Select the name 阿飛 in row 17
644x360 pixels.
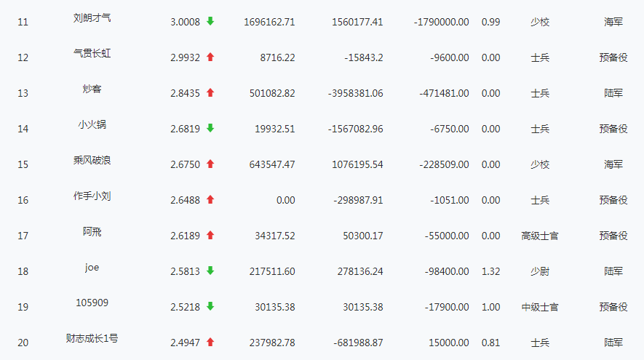tap(92, 231)
